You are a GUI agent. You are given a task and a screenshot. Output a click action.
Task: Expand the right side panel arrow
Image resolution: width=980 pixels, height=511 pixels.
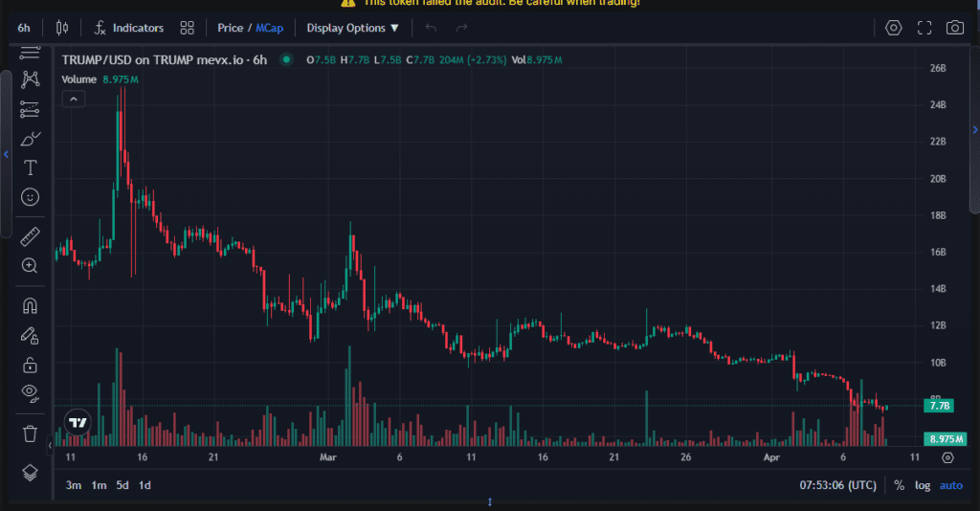point(975,130)
